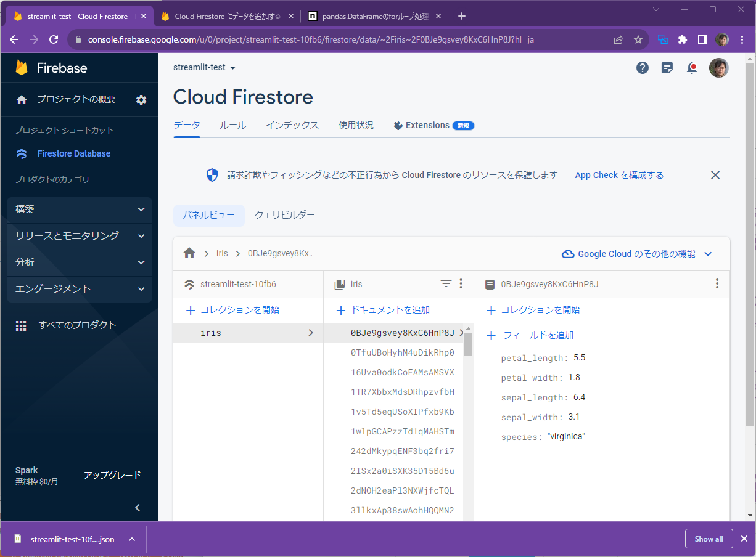Select Firestore Database in the sidebar
The width and height of the screenshot is (756, 557).
pyautogui.click(x=73, y=153)
